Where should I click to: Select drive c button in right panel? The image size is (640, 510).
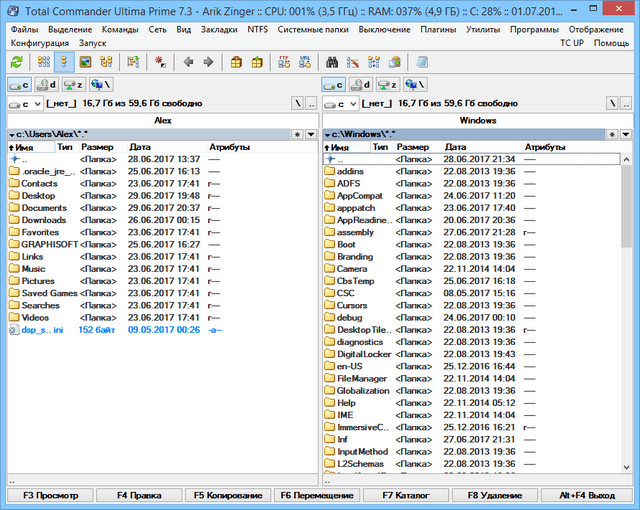(335, 85)
